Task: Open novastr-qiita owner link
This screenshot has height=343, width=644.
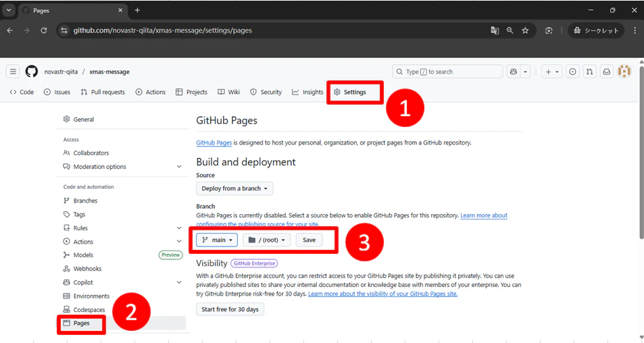Action: point(61,72)
